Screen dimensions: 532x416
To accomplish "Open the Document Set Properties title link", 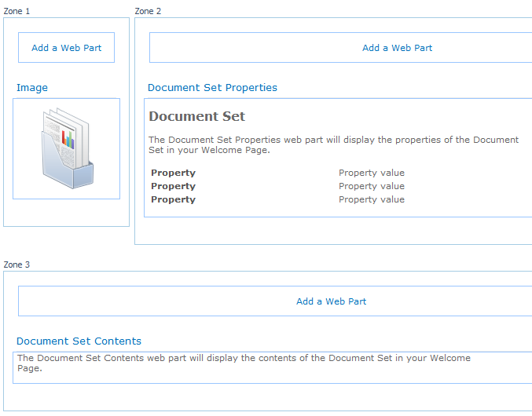I will click(212, 88).
